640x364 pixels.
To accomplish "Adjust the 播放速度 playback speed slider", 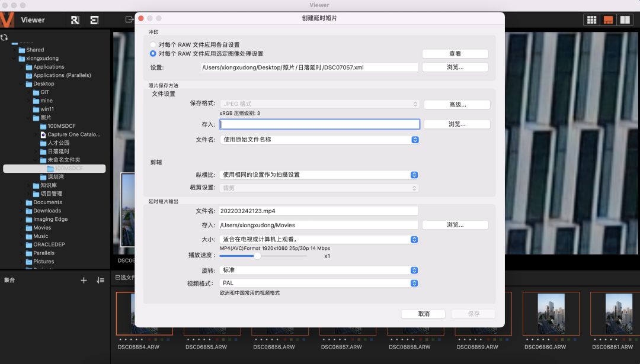I will click(257, 256).
